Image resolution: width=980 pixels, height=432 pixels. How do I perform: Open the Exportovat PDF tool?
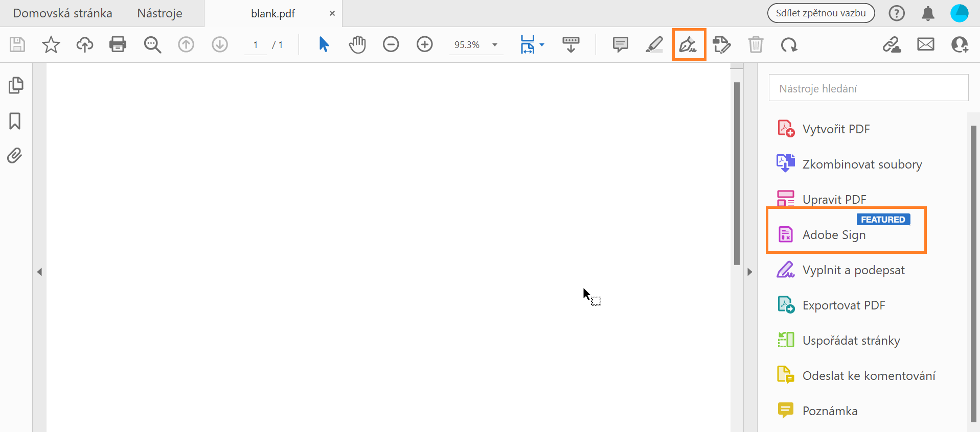(x=831, y=305)
